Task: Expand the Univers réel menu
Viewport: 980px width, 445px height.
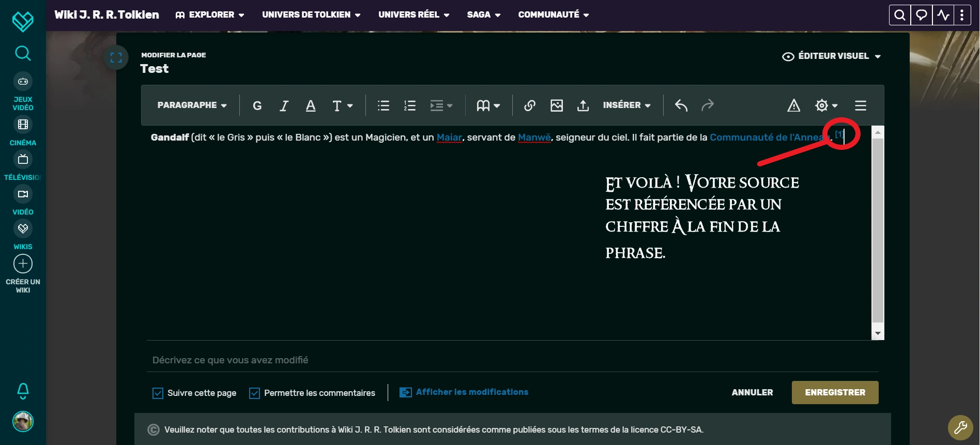Action: 414,15
